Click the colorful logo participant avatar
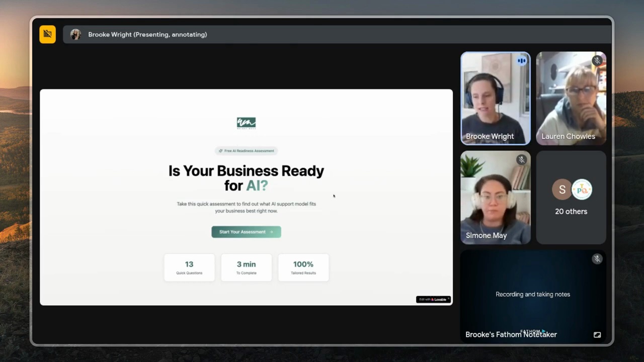The image size is (644, 362). tap(582, 190)
